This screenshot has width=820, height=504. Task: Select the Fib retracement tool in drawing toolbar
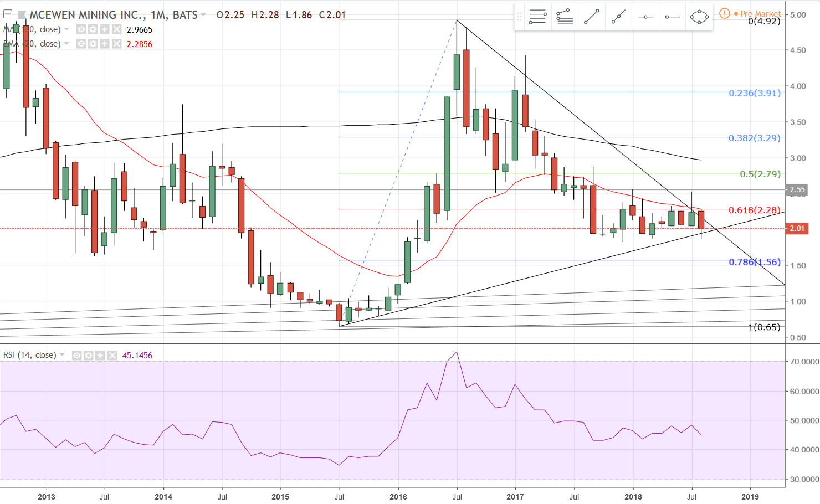point(537,17)
